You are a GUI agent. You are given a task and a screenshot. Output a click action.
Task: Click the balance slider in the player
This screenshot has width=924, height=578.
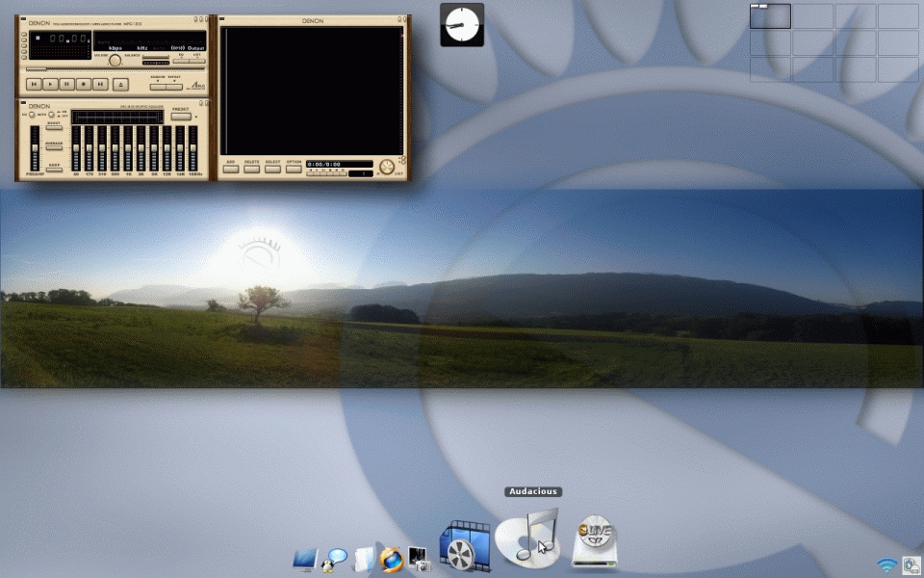pos(156,63)
